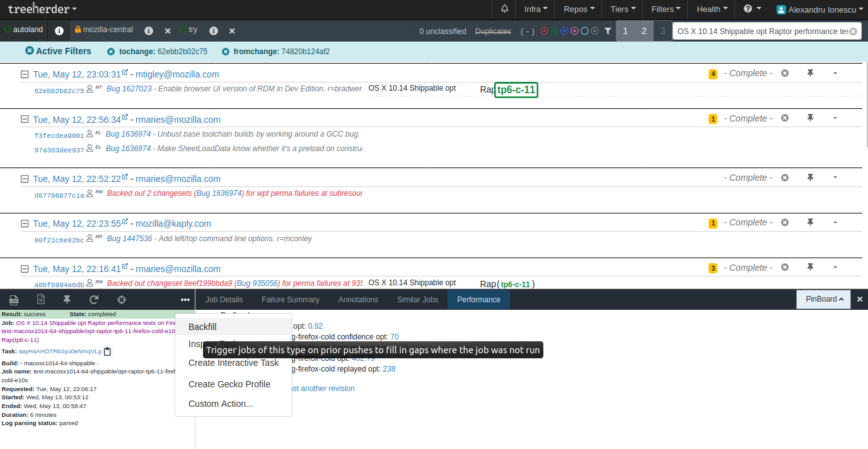Toggle the grey in-progress filter

click(x=594, y=31)
